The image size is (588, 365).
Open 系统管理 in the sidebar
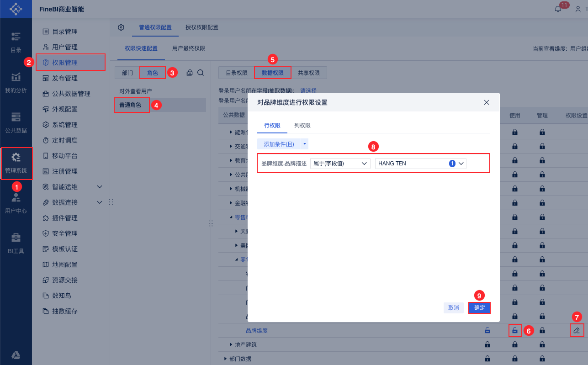(x=64, y=125)
